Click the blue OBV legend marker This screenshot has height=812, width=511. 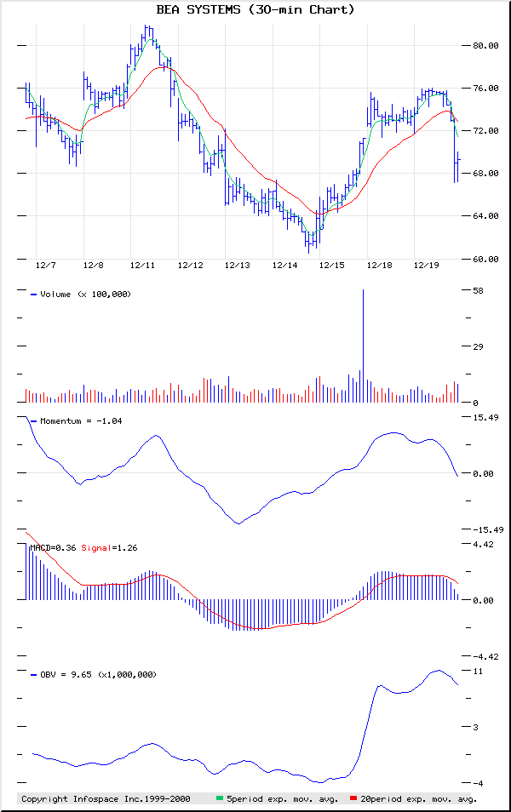click(x=34, y=675)
